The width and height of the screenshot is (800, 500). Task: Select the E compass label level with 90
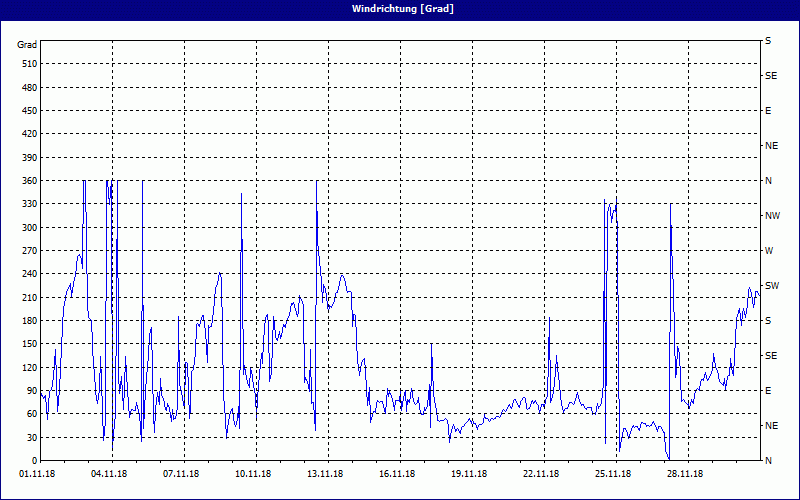[768, 391]
